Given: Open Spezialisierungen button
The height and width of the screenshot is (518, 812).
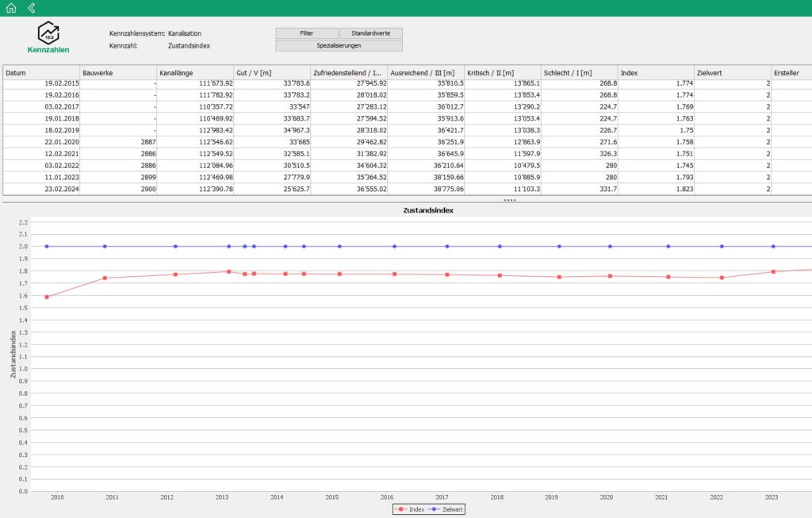Looking at the screenshot, I should (x=339, y=45).
